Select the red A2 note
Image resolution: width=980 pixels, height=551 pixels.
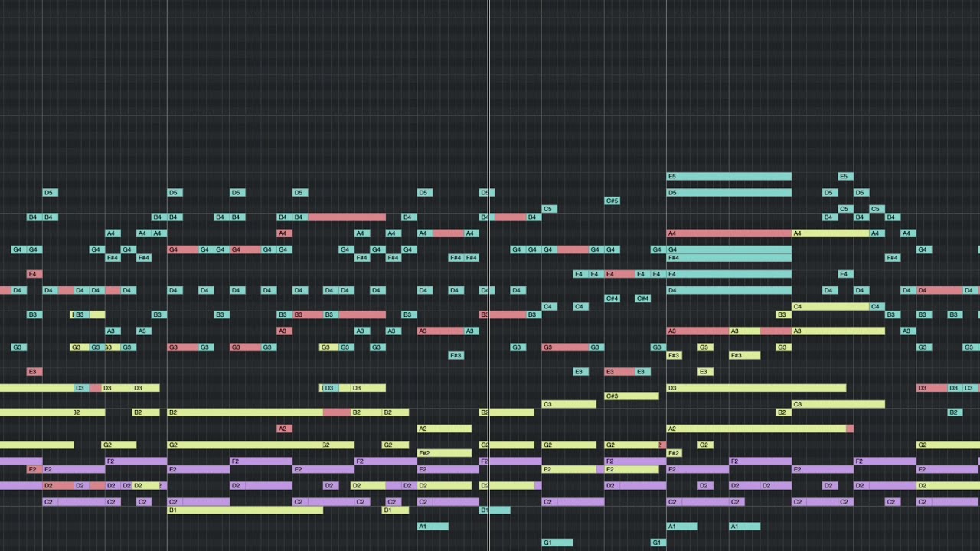[x=284, y=429]
